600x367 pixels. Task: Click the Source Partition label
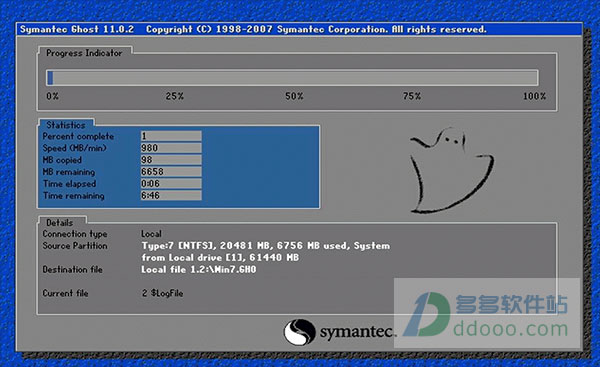coord(75,246)
